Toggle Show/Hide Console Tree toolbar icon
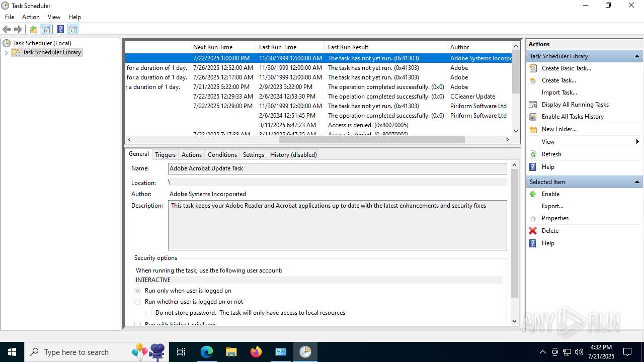Viewport: 644px width, 362px height. pos(46,29)
